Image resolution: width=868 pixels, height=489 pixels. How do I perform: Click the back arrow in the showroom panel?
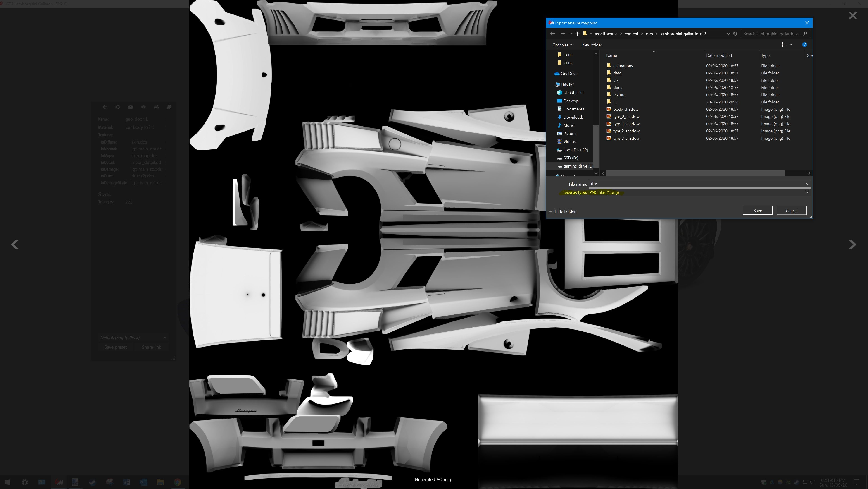pyautogui.click(x=105, y=107)
